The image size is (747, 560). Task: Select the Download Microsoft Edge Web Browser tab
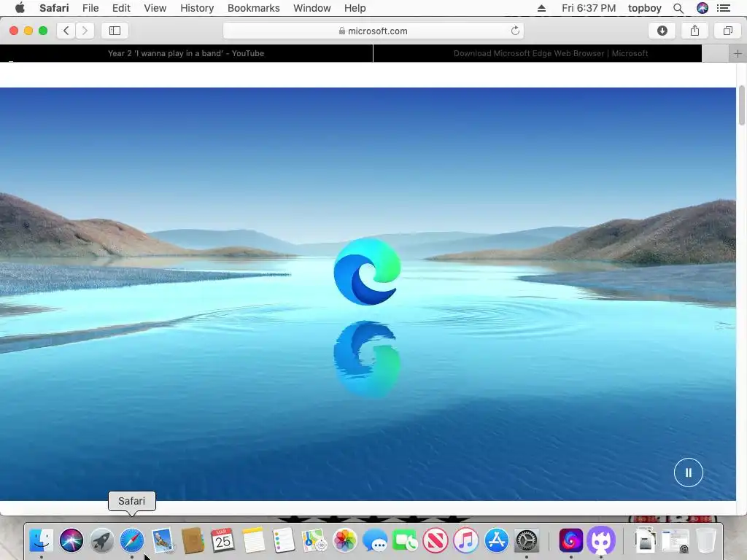(x=538, y=53)
